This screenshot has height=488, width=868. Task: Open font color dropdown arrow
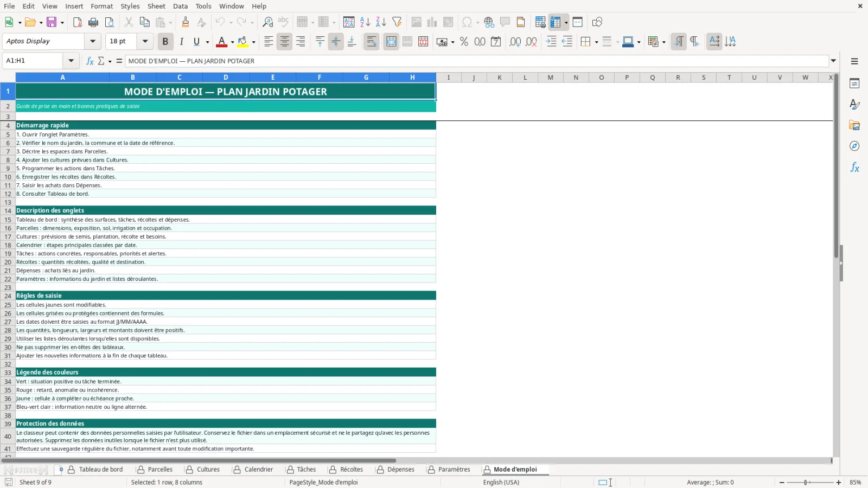coord(232,42)
